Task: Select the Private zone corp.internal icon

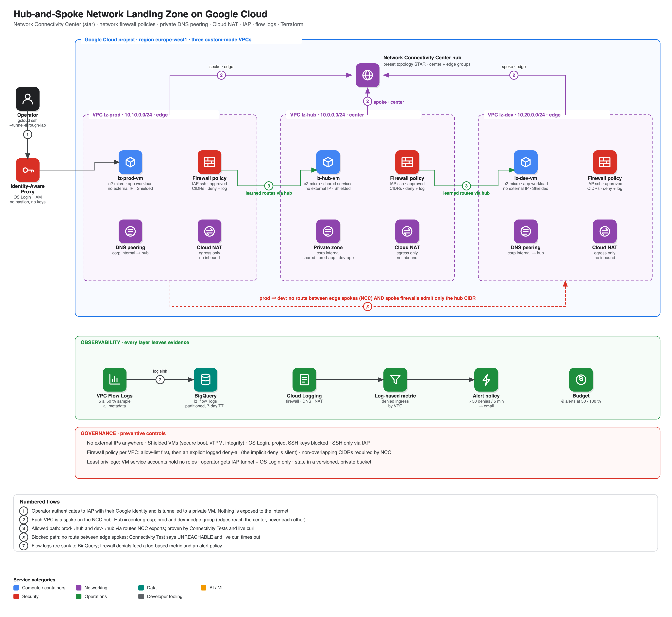Action: tap(328, 231)
